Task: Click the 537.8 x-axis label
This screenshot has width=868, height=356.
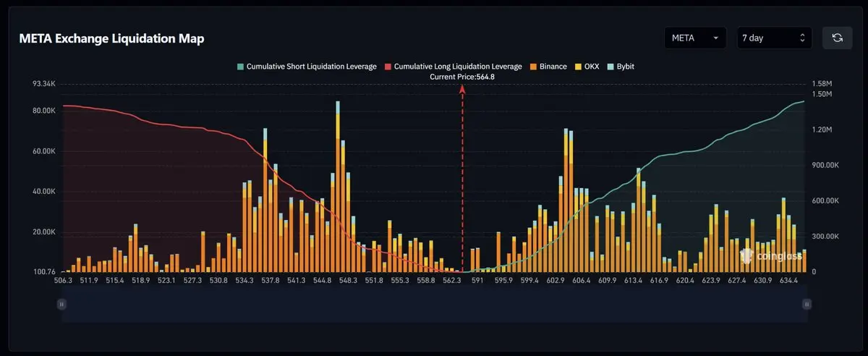Action: 271,280
